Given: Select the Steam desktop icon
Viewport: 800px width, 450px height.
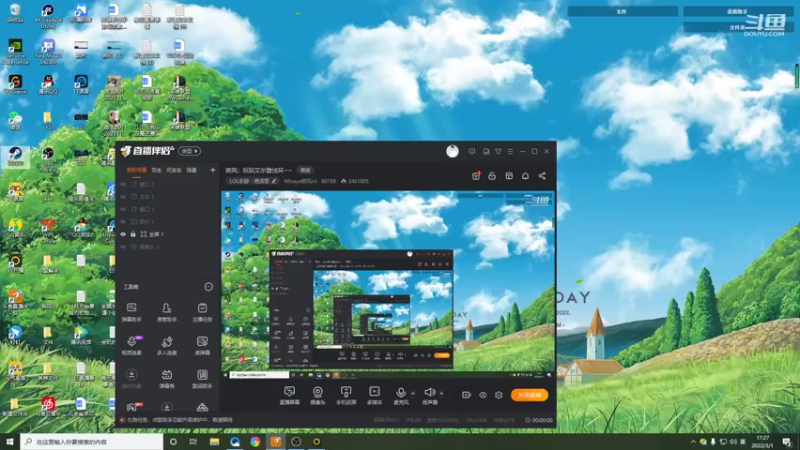Looking at the screenshot, I should click(15, 157).
